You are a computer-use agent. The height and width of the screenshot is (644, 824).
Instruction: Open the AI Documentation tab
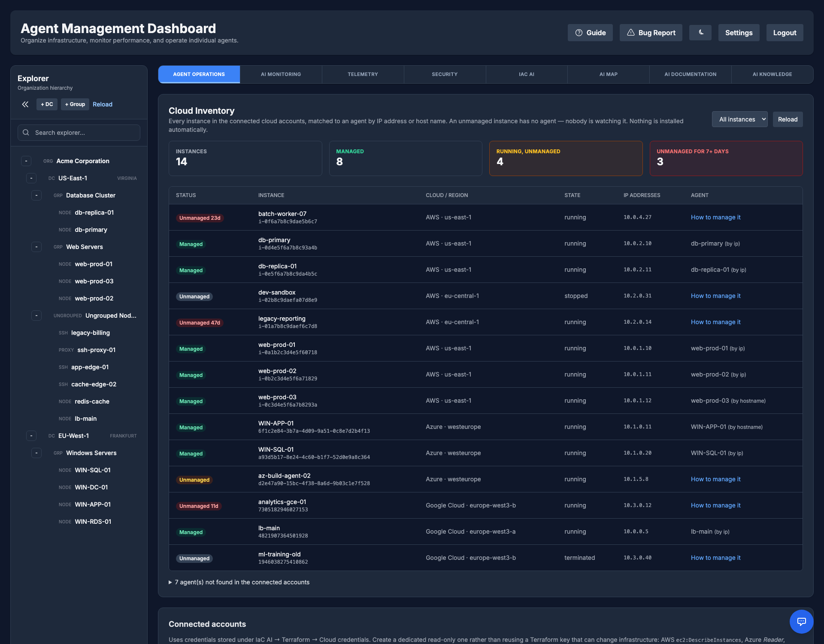coord(690,74)
